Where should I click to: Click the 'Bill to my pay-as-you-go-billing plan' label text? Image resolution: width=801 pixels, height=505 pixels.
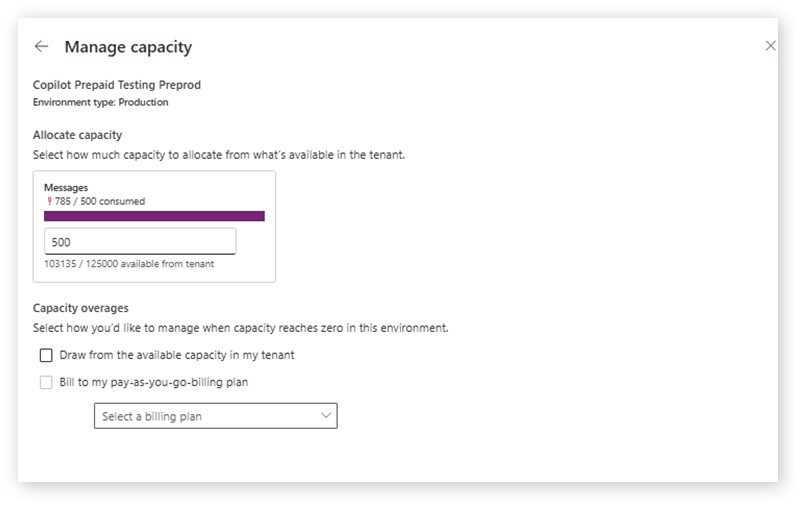[x=153, y=382]
